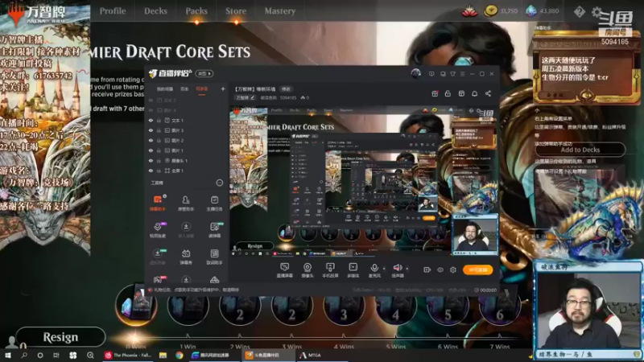Collapse the 工具箱 toolbox section
The image size is (644, 362).
click(x=219, y=183)
